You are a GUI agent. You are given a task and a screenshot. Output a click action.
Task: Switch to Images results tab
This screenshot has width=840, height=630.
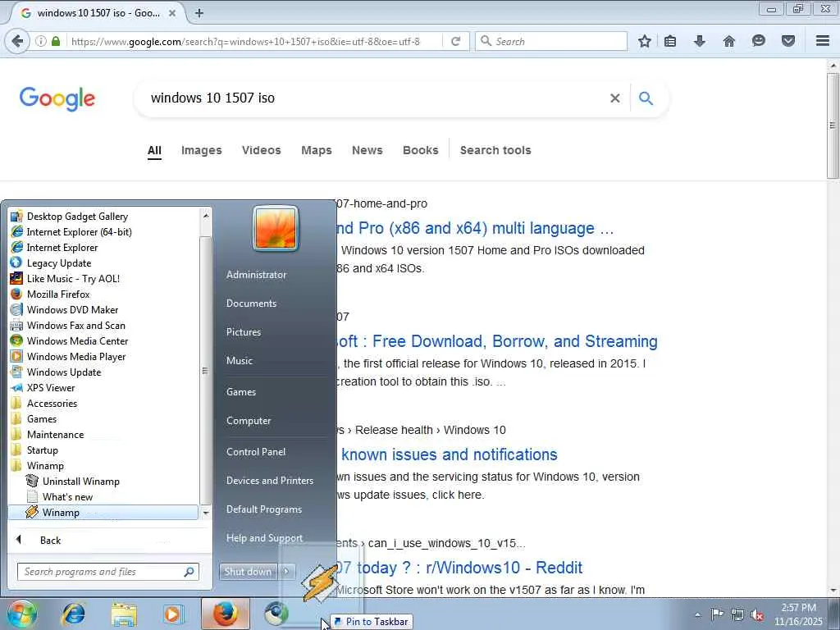pos(202,151)
